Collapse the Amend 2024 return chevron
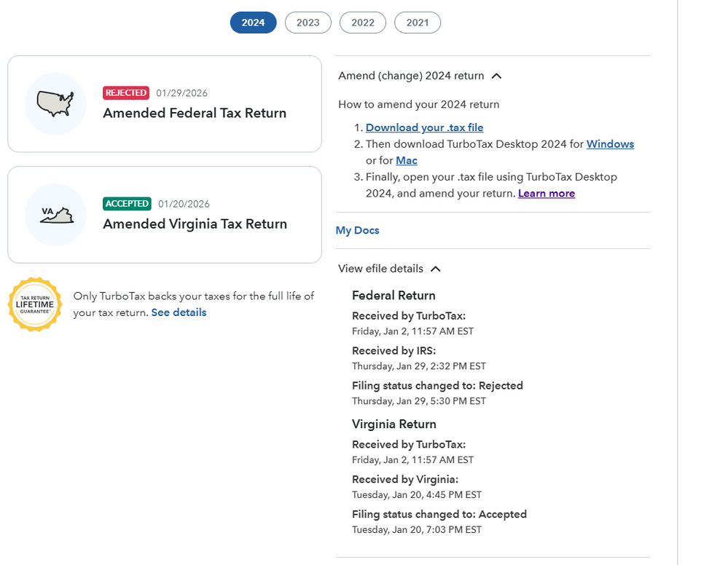This screenshot has height=565, width=728. 496,76
